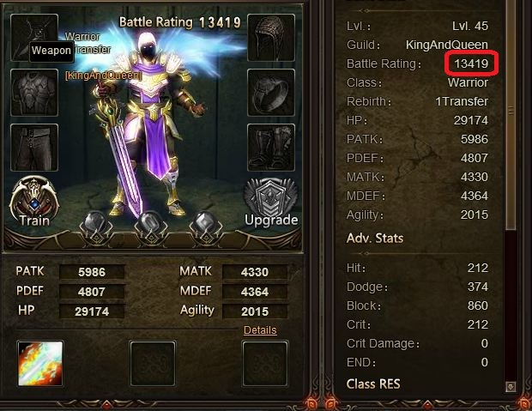Screen dimensions: 532x411
Task: Click the Class RES section header
Action: point(373,384)
